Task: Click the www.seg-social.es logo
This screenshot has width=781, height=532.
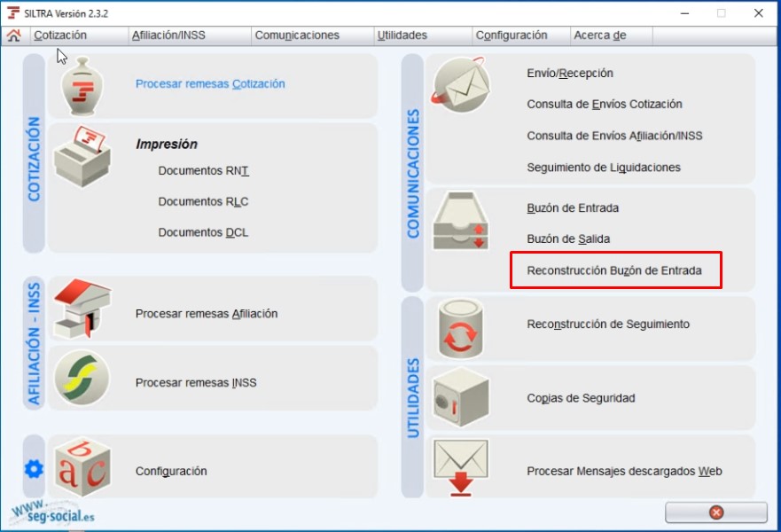Action: (52, 512)
